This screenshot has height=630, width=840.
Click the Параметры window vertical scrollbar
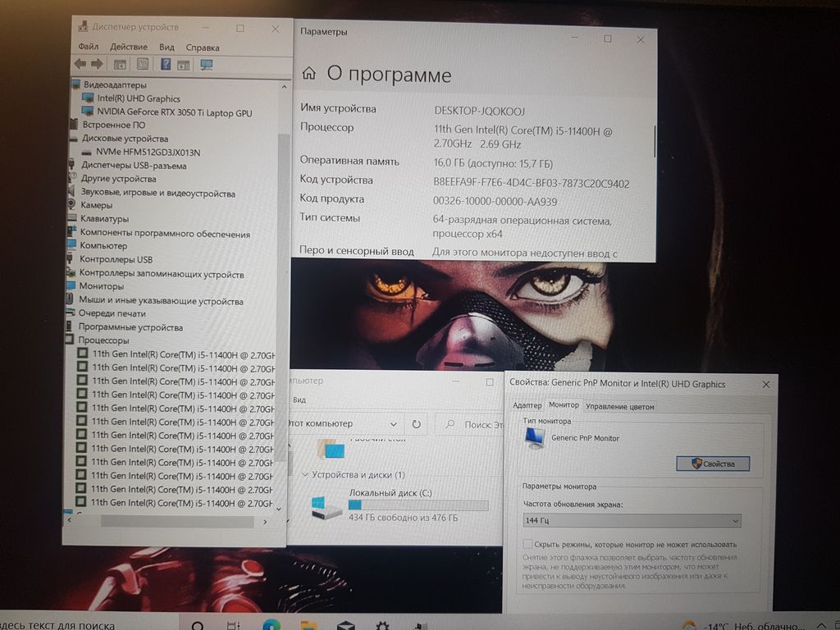(655, 141)
